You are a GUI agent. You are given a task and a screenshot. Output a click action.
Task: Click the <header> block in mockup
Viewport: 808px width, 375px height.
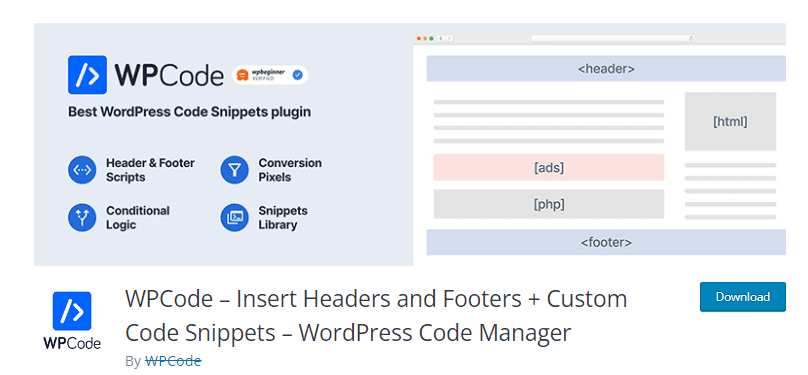coord(606,69)
